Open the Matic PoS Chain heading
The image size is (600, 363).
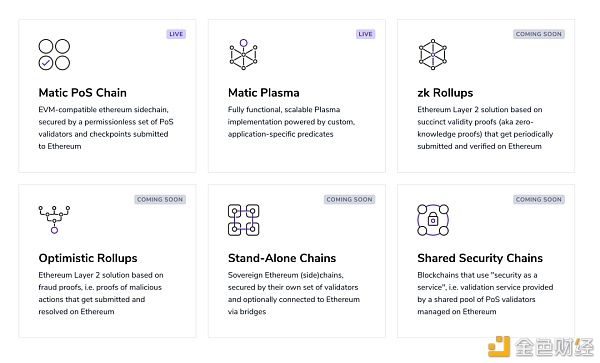82,93
